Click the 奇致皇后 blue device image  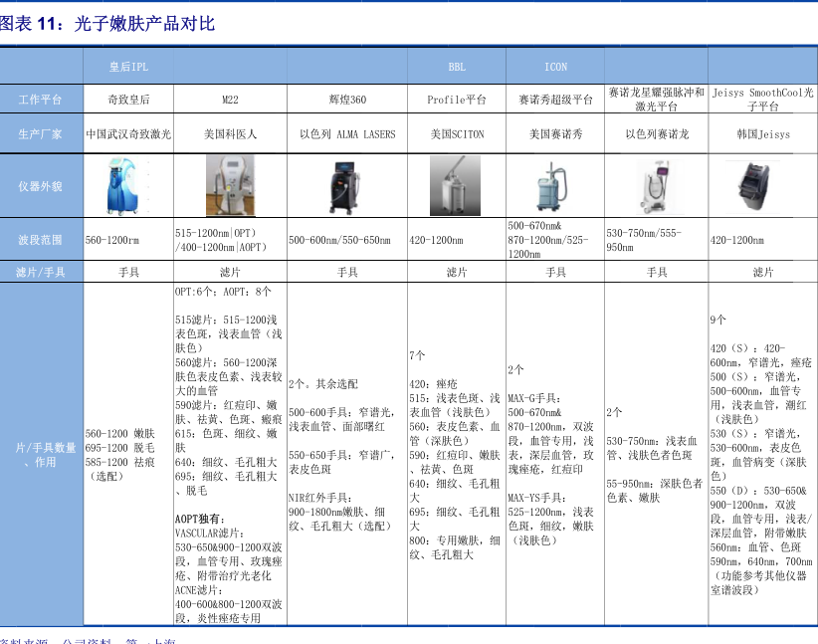tap(127, 186)
